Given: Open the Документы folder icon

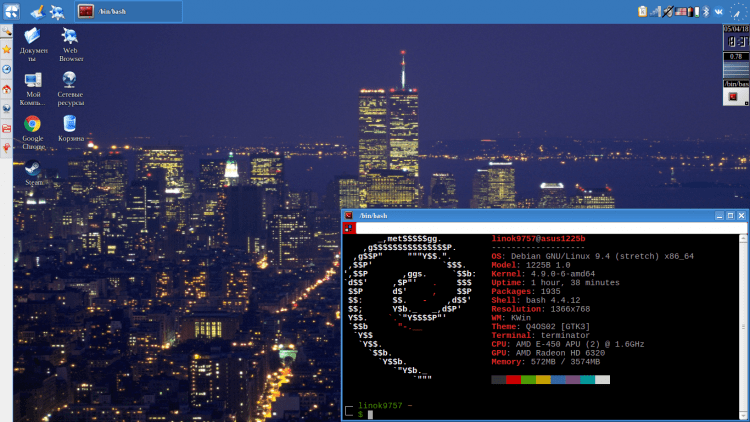Looking at the screenshot, I should (32, 36).
